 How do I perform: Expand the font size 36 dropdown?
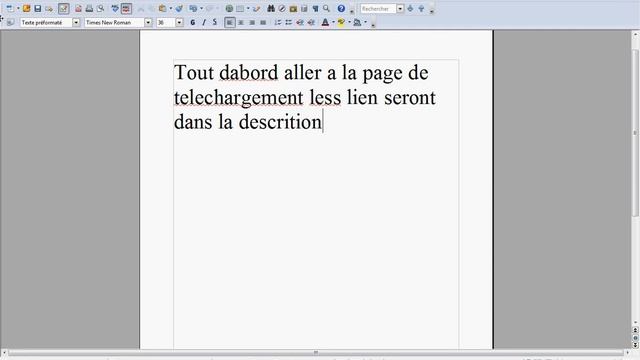(179, 22)
